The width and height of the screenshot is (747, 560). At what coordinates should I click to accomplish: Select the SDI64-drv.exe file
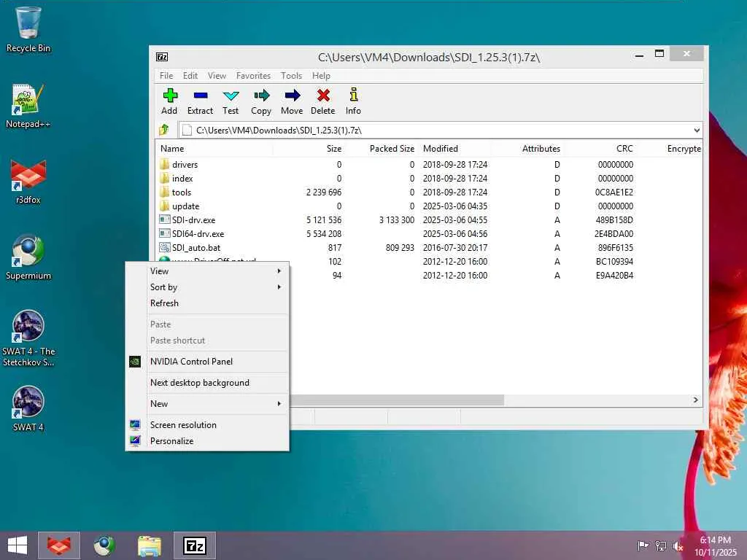[198, 234]
